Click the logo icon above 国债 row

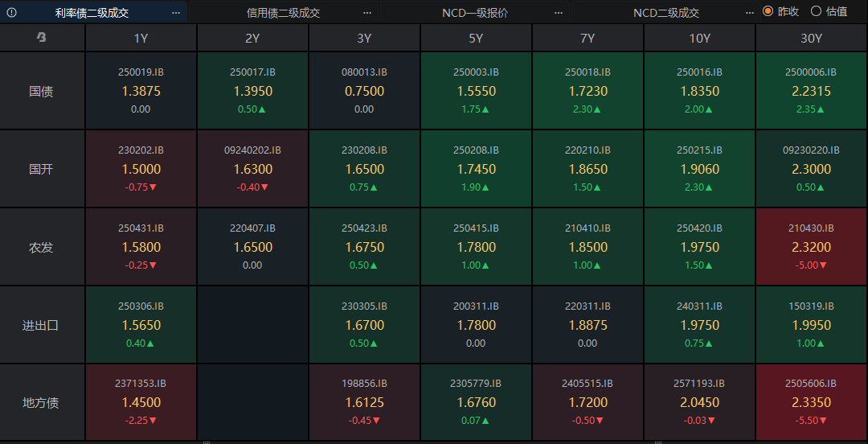coord(42,38)
